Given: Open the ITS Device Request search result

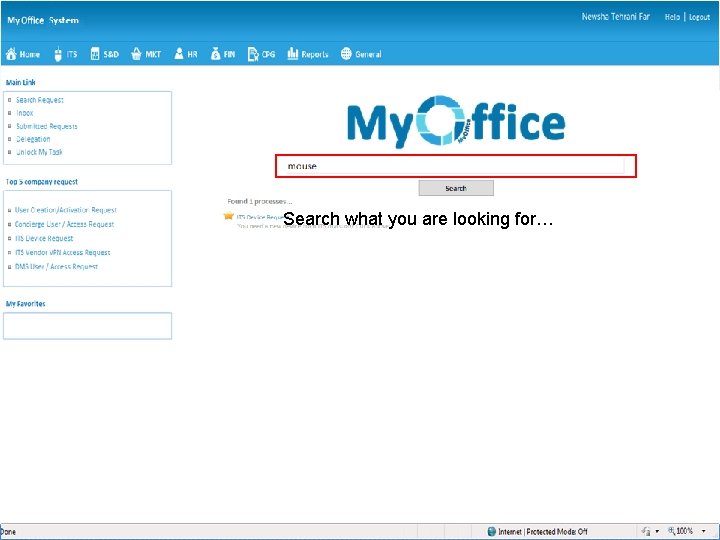Looking at the screenshot, I should [260, 217].
